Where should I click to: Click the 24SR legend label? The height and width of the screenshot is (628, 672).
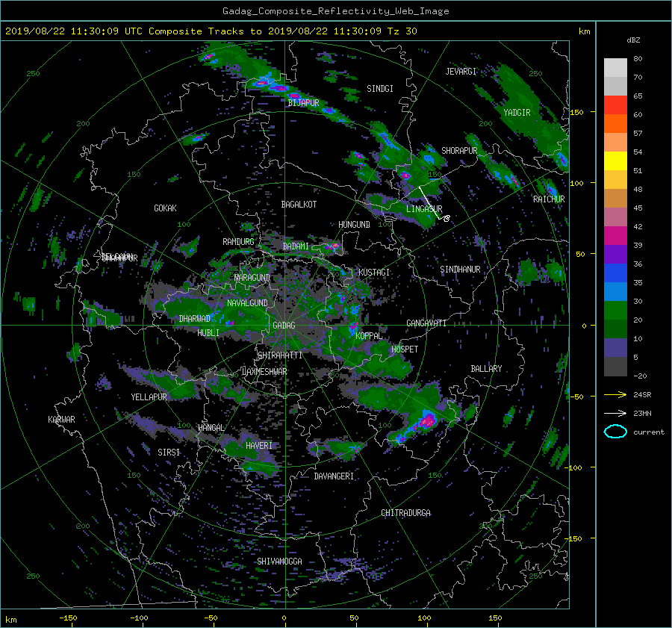tap(642, 394)
